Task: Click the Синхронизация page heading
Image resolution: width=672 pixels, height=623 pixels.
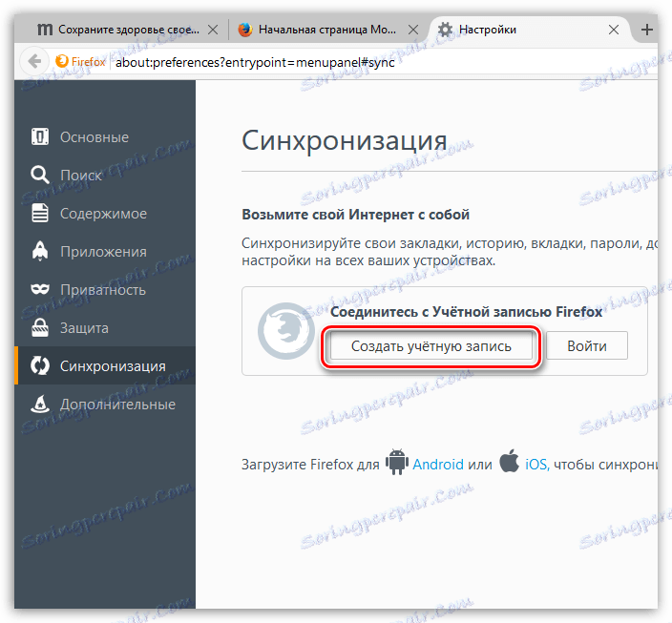Action: (345, 140)
